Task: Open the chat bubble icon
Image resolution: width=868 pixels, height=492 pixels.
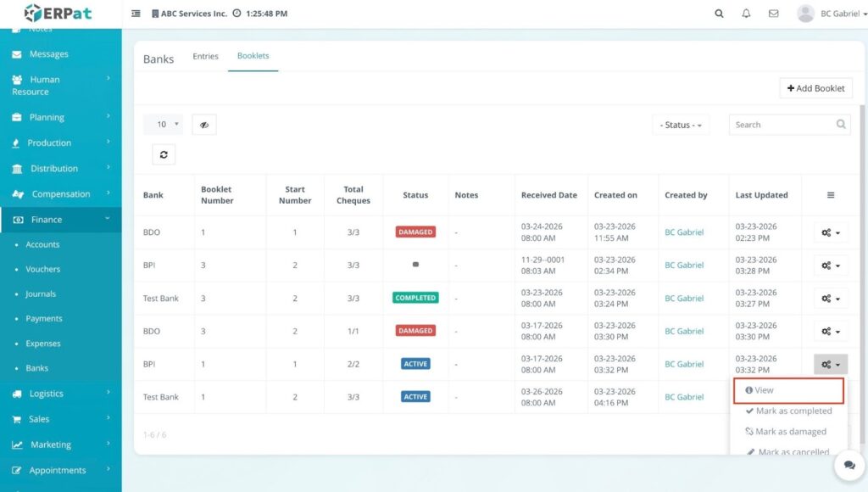Action: (849, 466)
